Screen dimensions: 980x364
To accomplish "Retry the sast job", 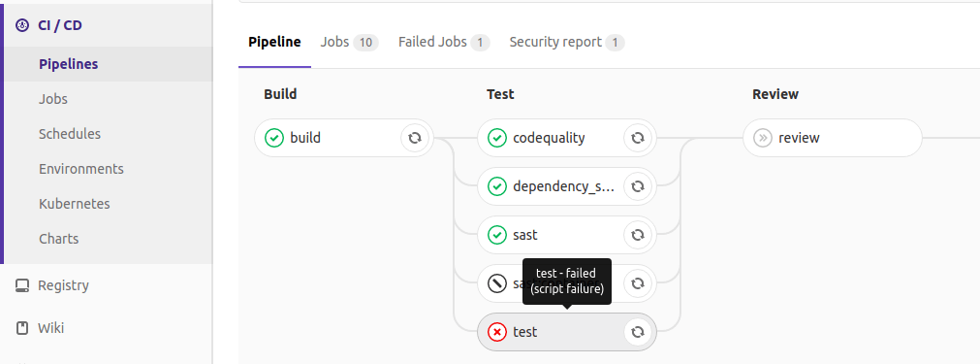I will (638, 235).
